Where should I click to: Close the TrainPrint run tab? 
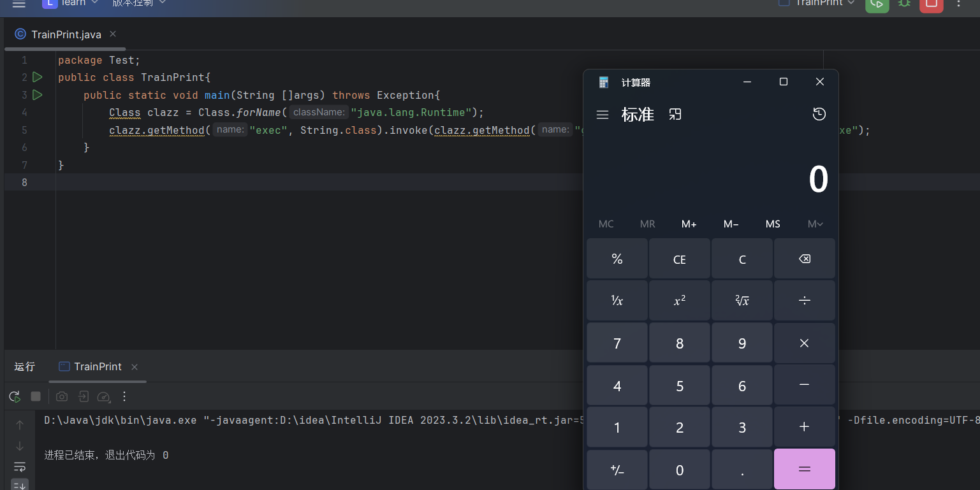135,367
